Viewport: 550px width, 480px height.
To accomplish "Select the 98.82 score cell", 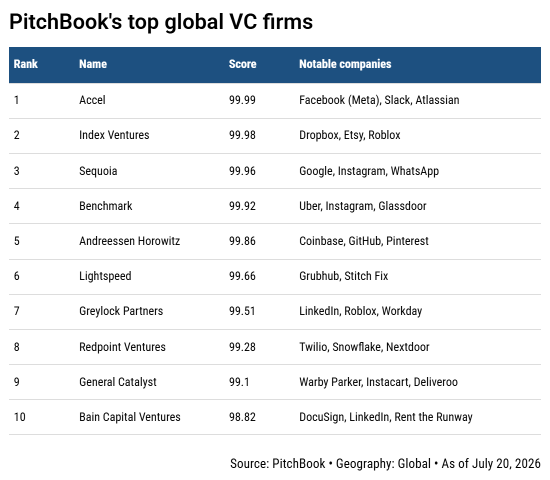I will click(x=242, y=417).
